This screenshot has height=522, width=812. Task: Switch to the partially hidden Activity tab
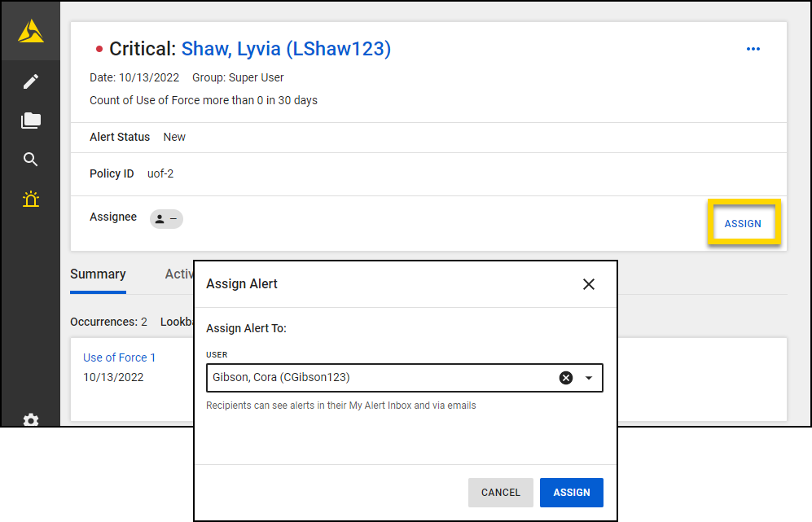[x=178, y=274]
